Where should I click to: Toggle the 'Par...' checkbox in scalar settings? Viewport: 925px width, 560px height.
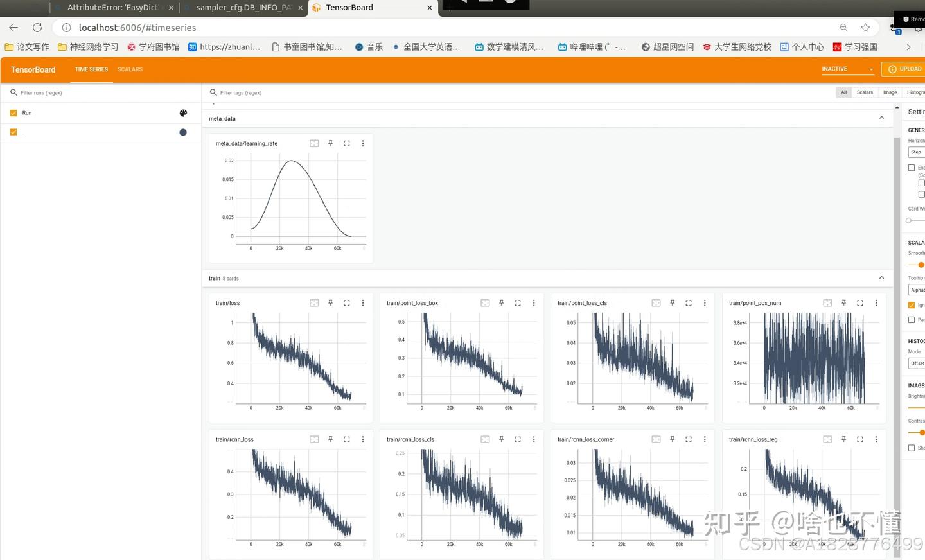pyautogui.click(x=911, y=320)
